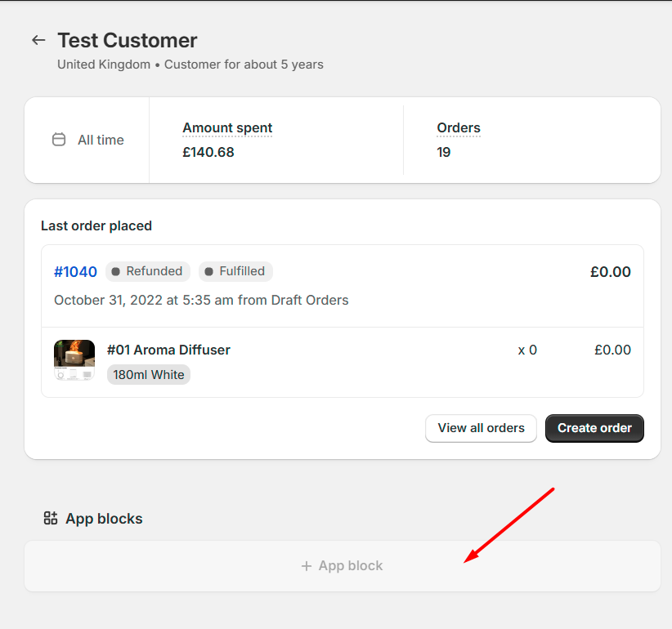
Task: Click the Test Customer page title
Action: 128,40
